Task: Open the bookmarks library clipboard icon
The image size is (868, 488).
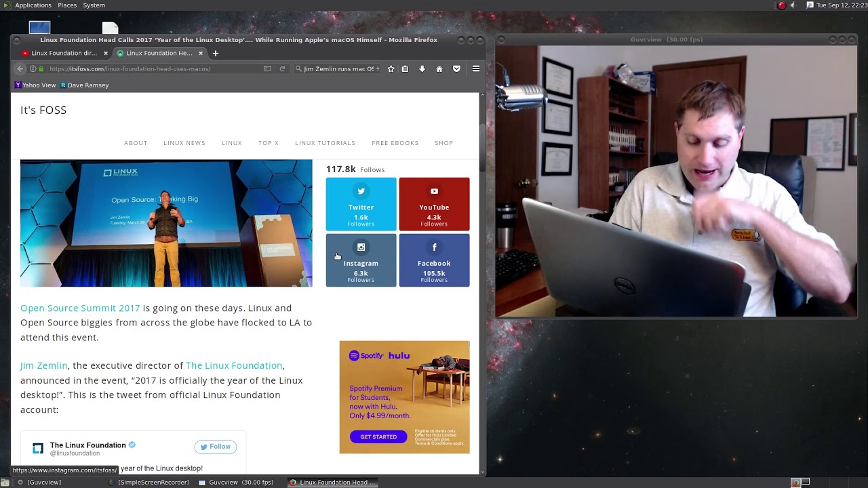Action: tap(405, 68)
